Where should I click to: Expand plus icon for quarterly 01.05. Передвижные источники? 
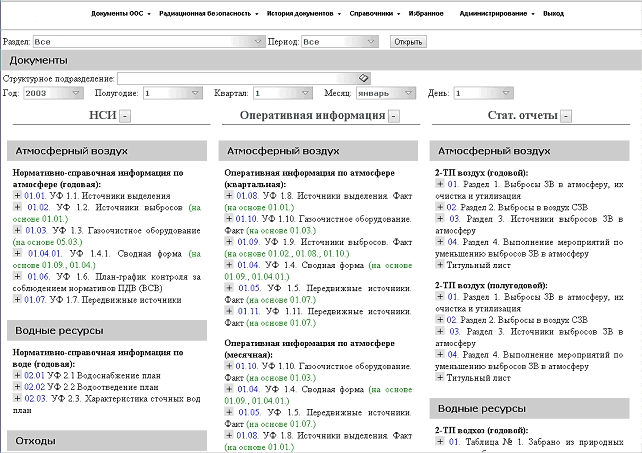[229, 288]
